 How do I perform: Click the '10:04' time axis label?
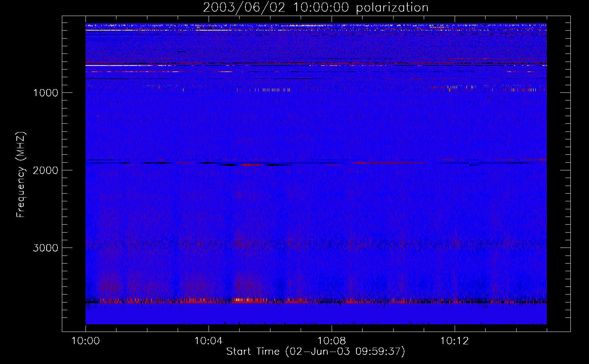click(209, 341)
